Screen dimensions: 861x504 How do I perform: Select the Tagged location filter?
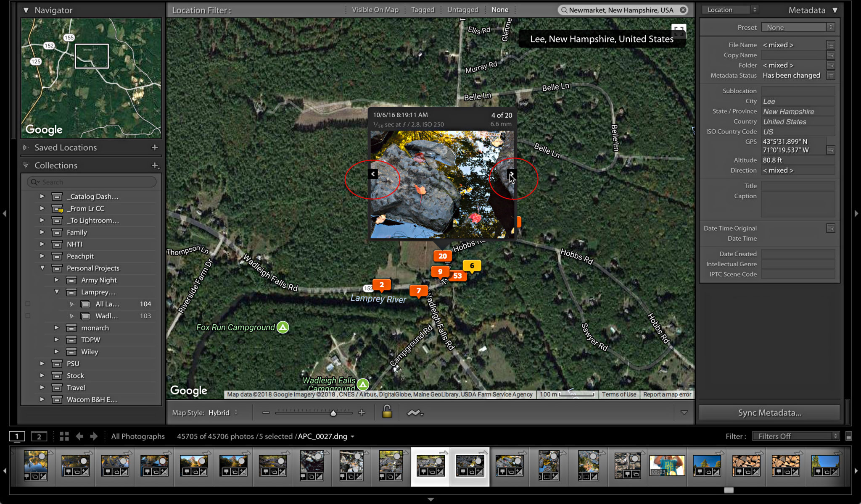point(422,10)
